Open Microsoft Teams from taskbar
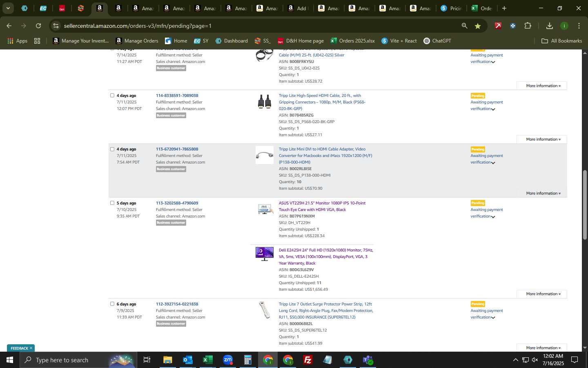The height and width of the screenshot is (368, 588). (368, 360)
